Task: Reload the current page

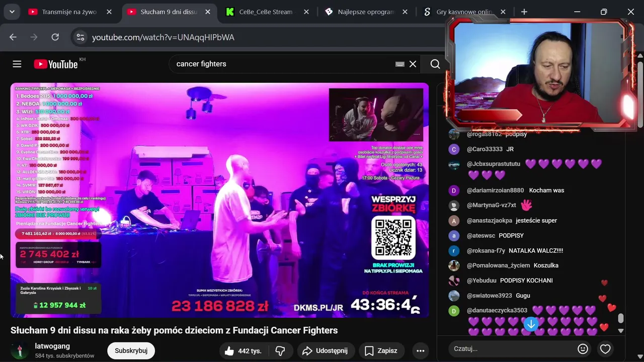Action: [55, 37]
